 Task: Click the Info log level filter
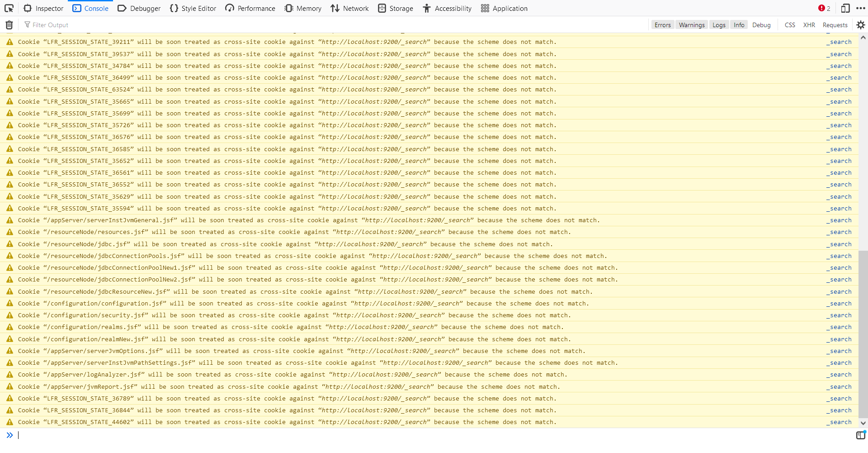(738, 25)
